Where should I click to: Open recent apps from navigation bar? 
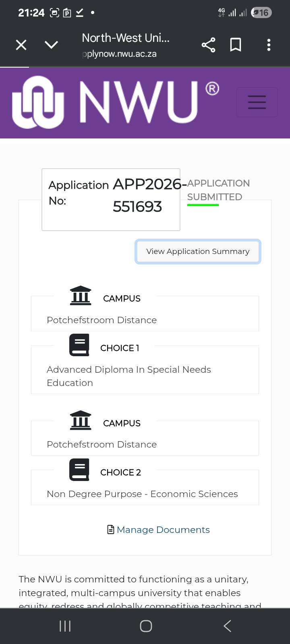coord(65,626)
